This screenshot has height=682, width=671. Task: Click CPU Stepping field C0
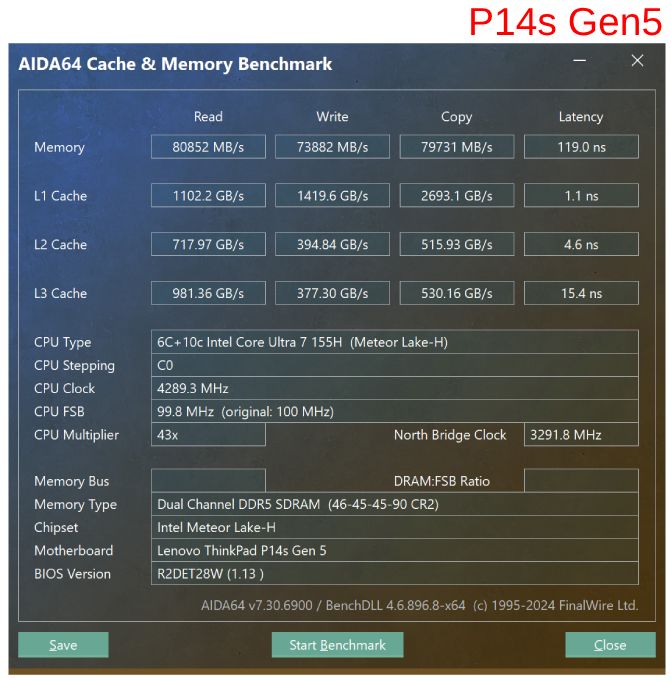coord(395,365)
